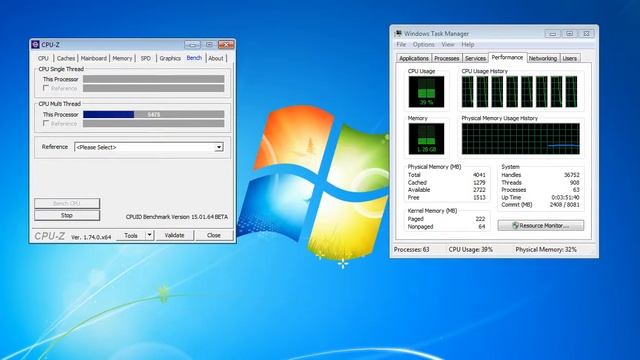This screenshot has height=360, width=640.
Task: Select the Performance tab
Action: [507, 58]
